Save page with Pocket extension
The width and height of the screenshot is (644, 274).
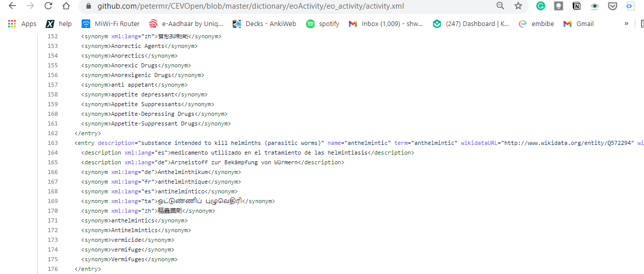point(612,6)
